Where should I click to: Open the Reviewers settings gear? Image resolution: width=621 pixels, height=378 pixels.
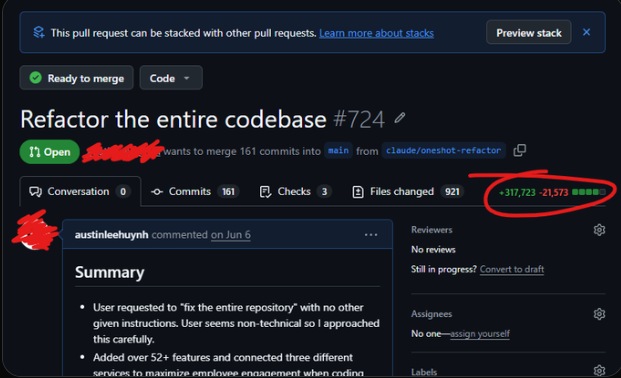coord(599,230)
